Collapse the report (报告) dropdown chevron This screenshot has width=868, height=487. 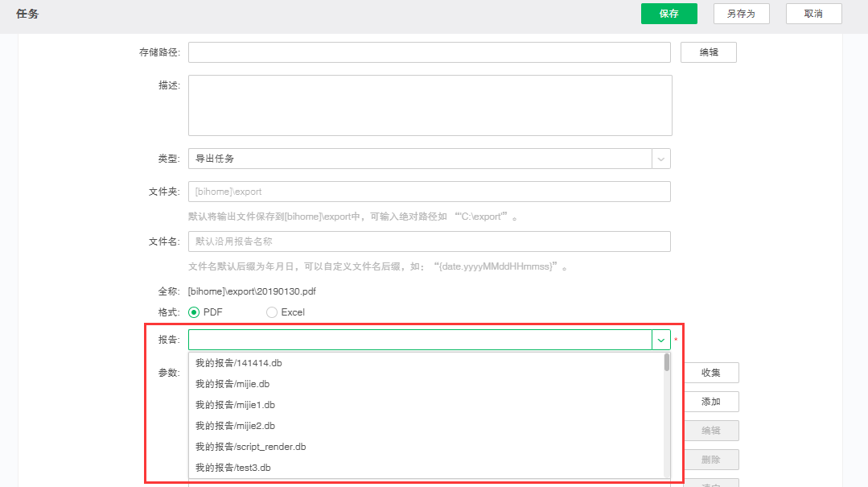tap(661, 340)
